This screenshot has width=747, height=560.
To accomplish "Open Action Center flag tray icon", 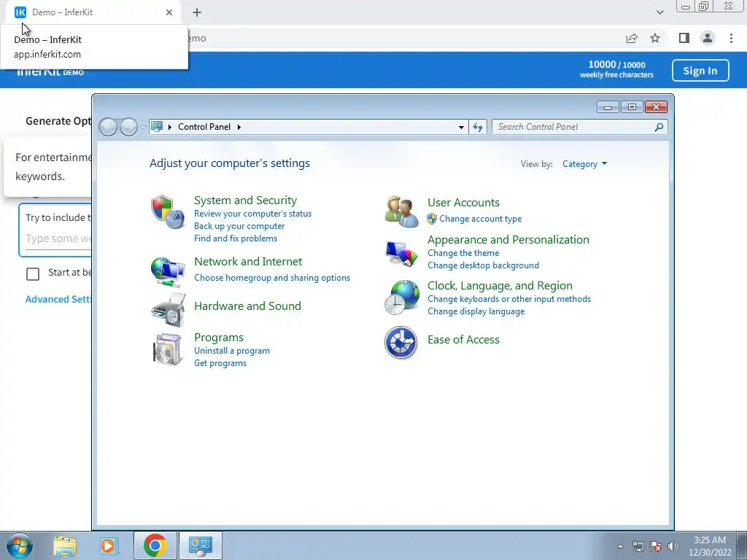I will click(x=656, y=546).
